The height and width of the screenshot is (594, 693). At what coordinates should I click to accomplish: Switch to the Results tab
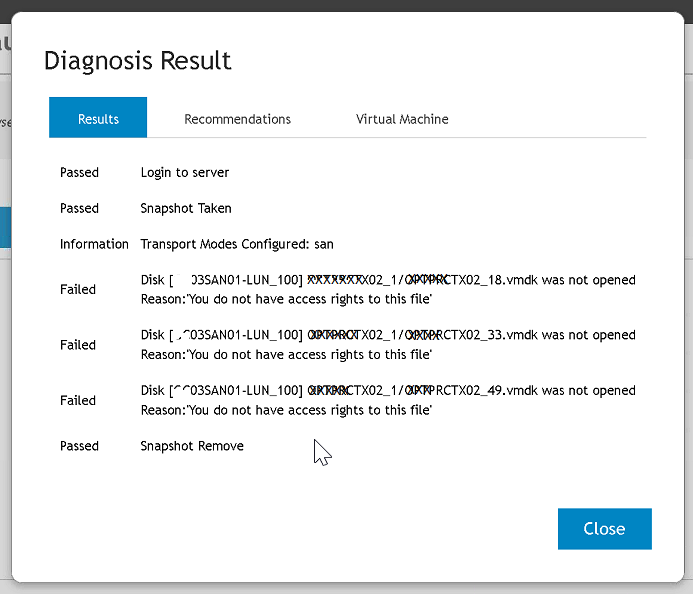click(98, 119)
